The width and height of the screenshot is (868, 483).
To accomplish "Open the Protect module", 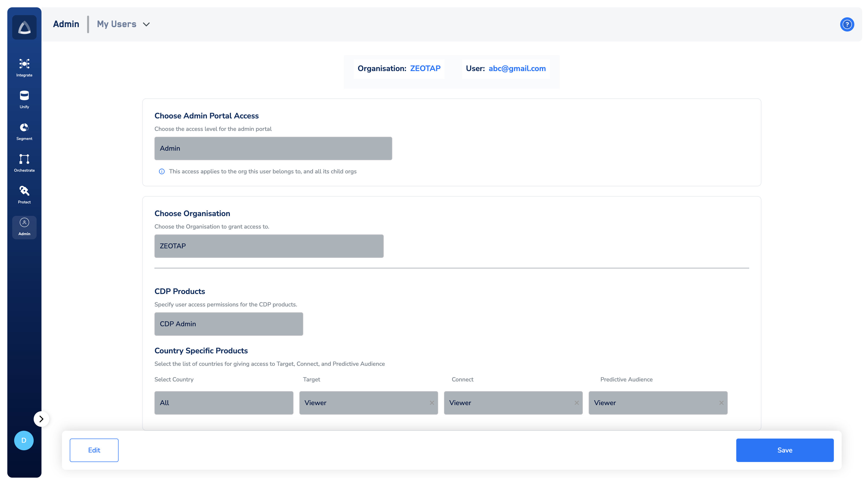I will coord(24,194).
